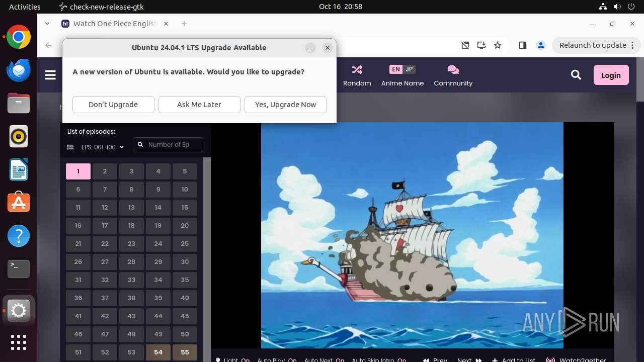The width and height of the screenshot is (644, 362).
Task: Click the install app icon in address bar
Action: (x=481, y=45)
